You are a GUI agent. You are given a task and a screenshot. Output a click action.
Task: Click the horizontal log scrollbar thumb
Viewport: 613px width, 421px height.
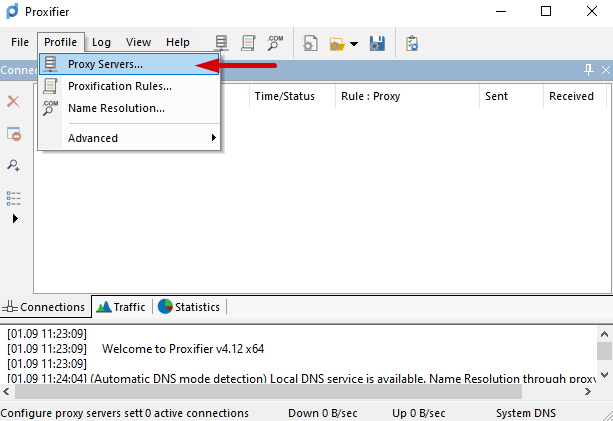pos(268,391)
